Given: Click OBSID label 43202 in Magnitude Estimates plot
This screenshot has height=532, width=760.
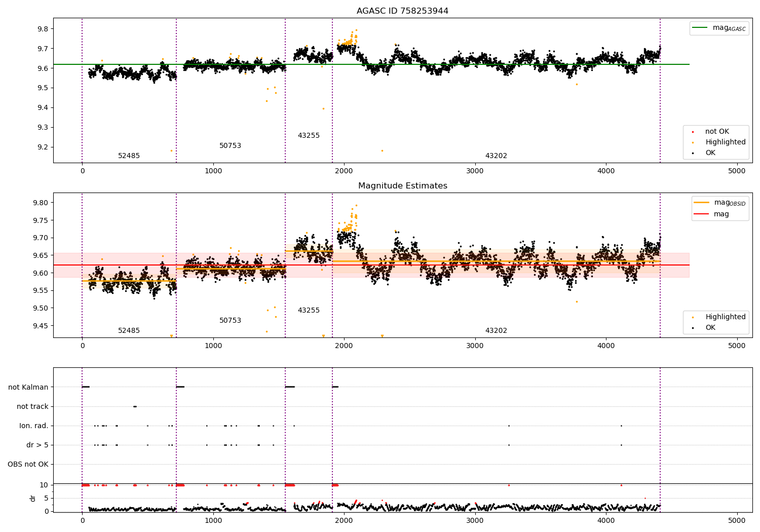Looking at the screenshot, I should 496,331.
